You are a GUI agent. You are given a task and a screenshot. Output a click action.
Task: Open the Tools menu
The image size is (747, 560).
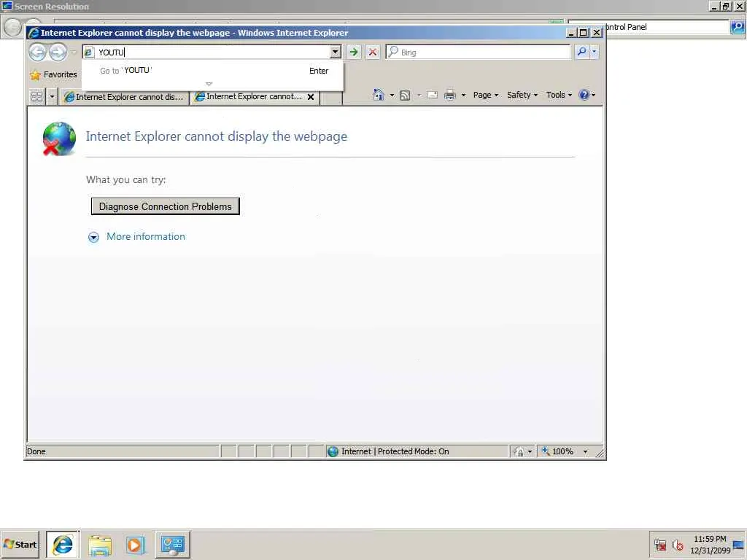coord(559,95)
